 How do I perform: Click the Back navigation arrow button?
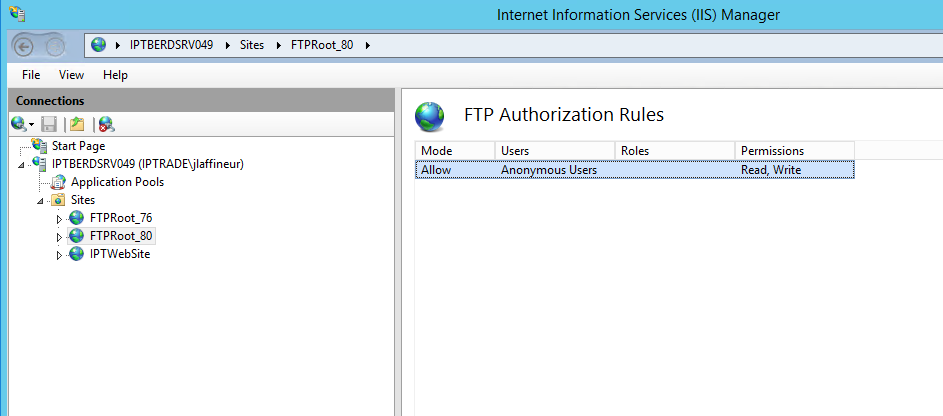[23, 46]
